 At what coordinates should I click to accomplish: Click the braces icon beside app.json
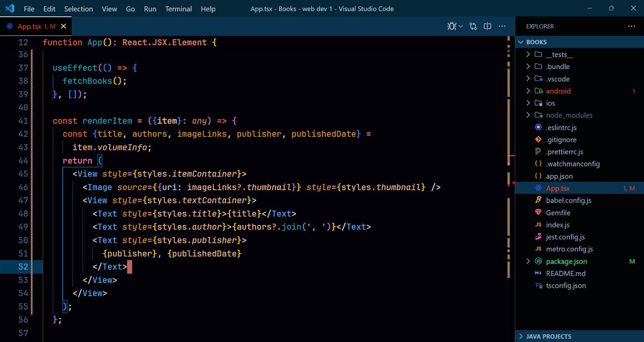538,176
